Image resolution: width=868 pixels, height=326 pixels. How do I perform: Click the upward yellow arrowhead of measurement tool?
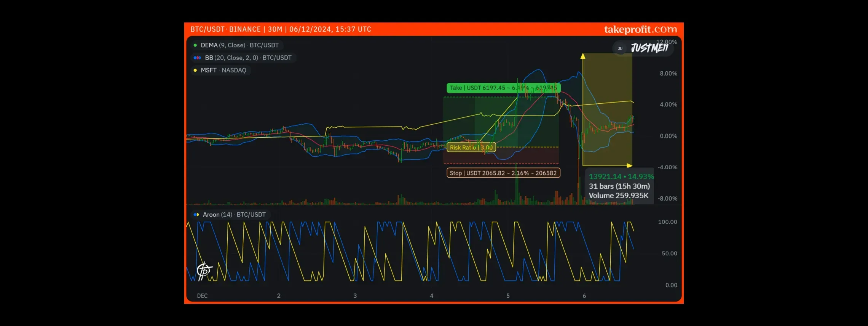pos(583,56)
